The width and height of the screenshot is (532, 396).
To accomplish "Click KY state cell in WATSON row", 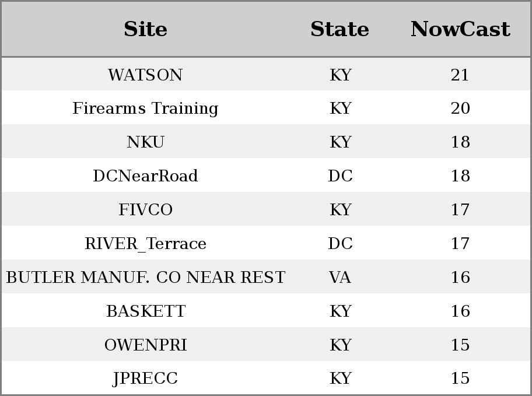I will [340, 75].
